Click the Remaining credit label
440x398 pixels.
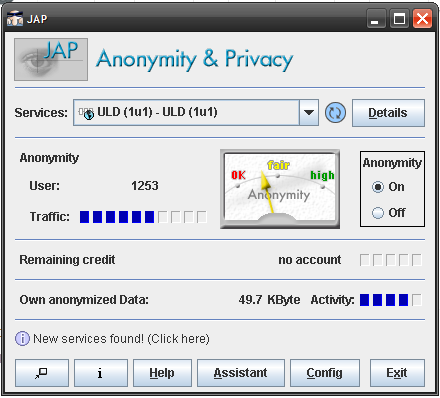click(67, 260)
